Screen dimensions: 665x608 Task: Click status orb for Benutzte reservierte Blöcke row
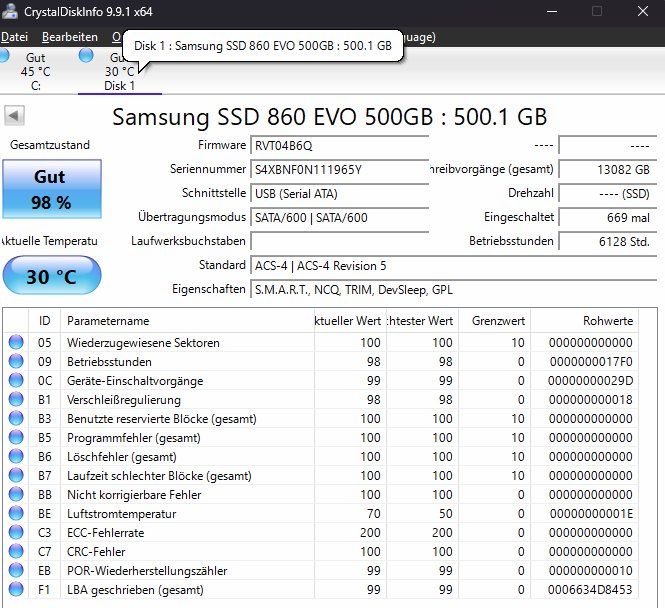click(x=16, y=418)
